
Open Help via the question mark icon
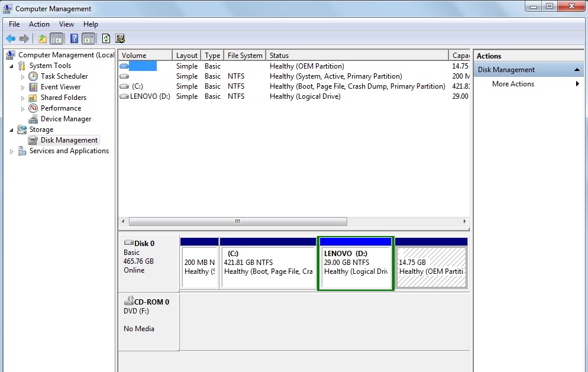click(74, 39)
